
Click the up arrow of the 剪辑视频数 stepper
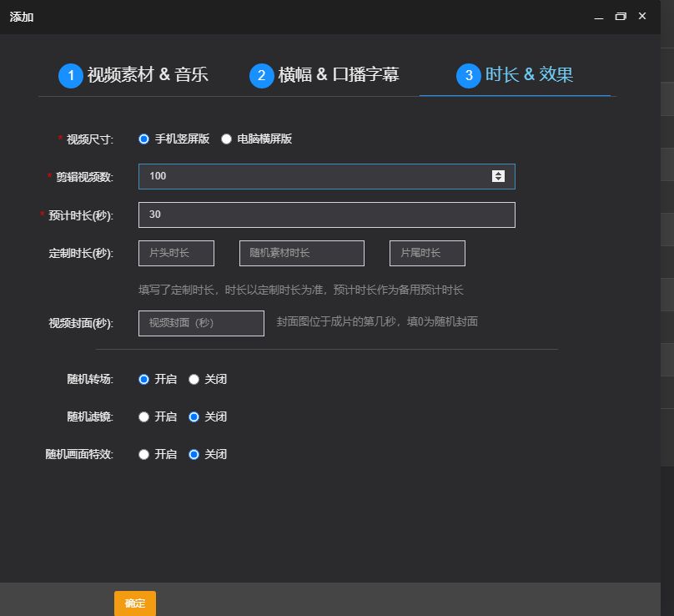498,172
